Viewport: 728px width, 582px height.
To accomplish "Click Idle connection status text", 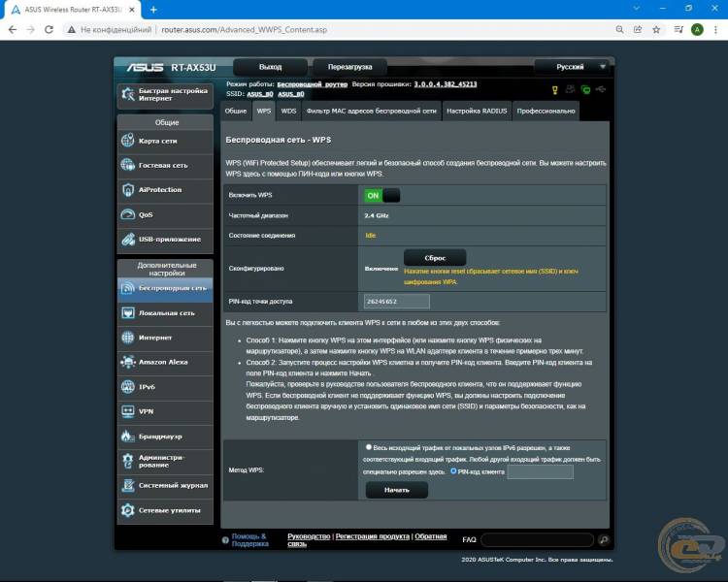I will [x=371, y=236].
